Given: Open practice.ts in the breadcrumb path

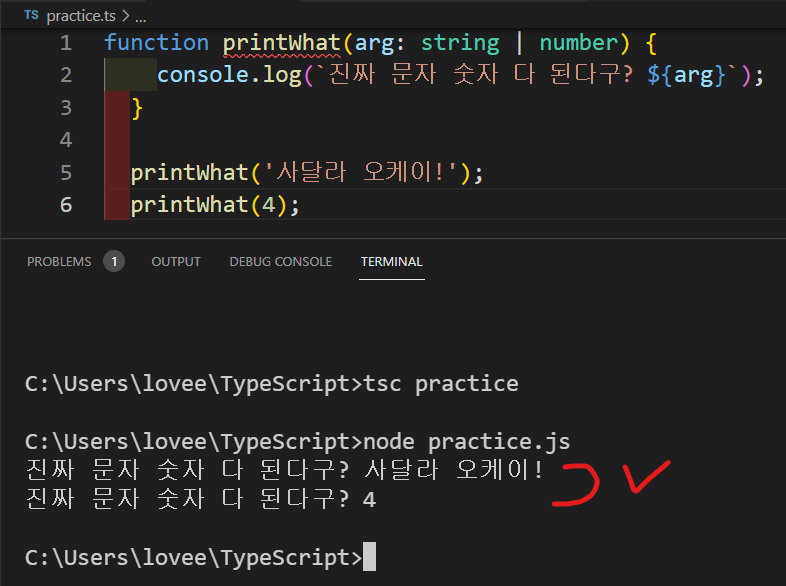Looking at the screenshot, I should 81,16.
